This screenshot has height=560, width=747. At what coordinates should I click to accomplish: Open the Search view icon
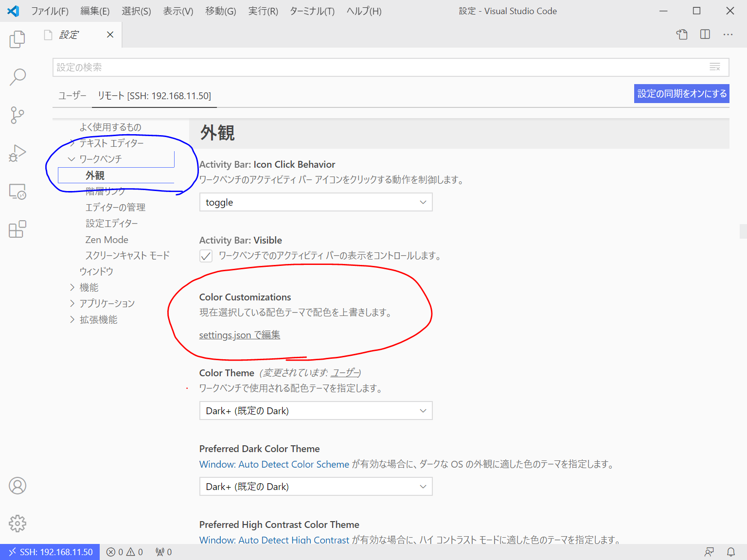[18, 77]
